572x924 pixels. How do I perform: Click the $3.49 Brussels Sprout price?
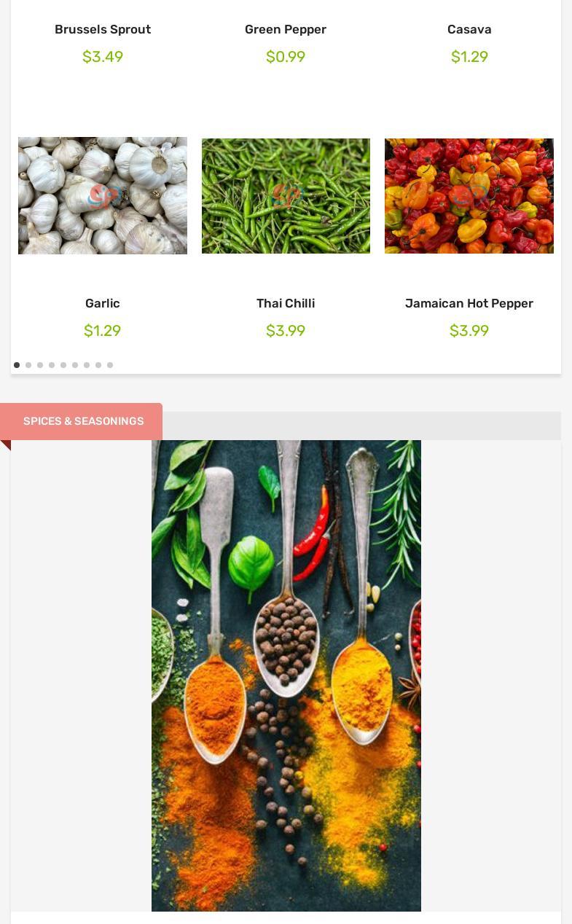tap(103, 57)
